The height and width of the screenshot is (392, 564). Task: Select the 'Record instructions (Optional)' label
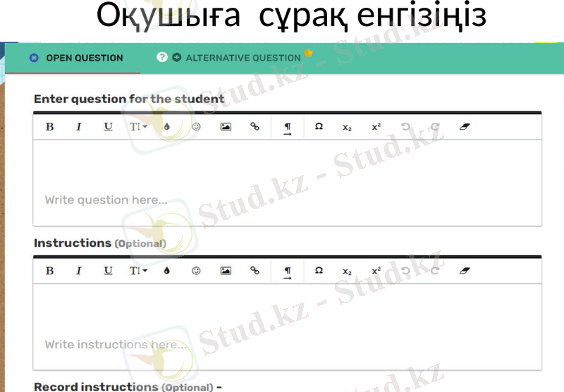coord(124,387)
